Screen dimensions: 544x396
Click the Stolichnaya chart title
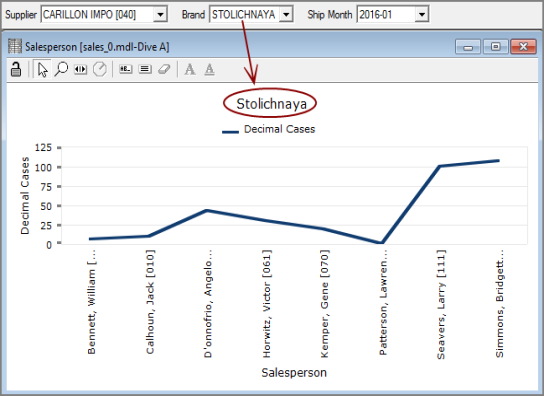pos(271,103)
